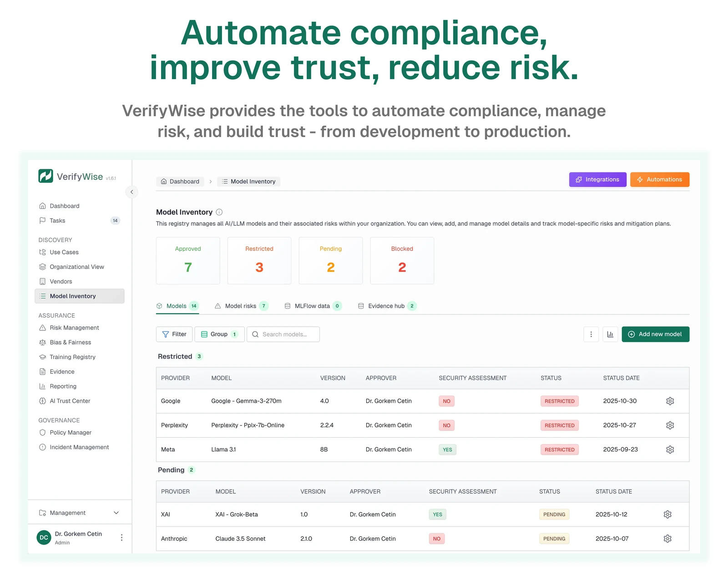Open user menu dots beside Dr. Gorkem Cetin
The width and height of the screenshot is (728, 588).
click(x=121, y=537)
